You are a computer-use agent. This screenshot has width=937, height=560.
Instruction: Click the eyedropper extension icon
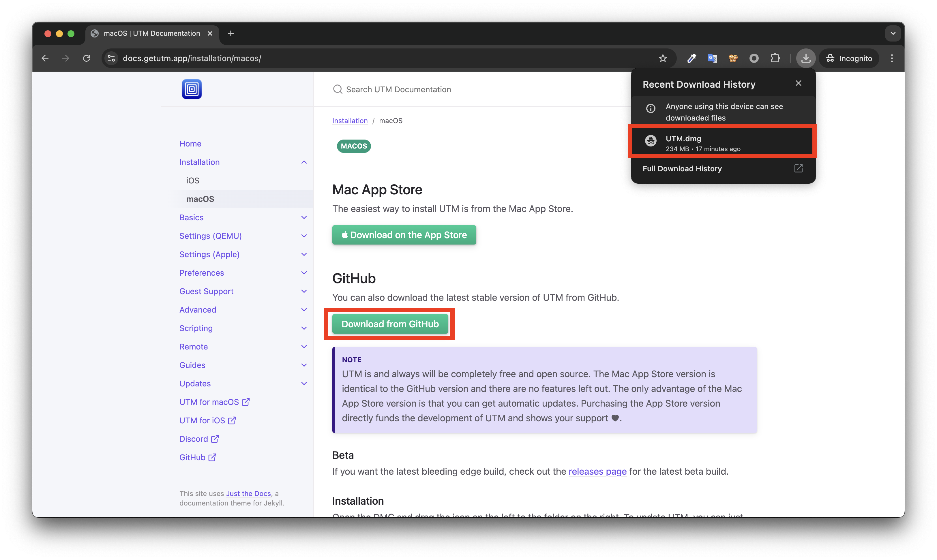pos(691,58)
